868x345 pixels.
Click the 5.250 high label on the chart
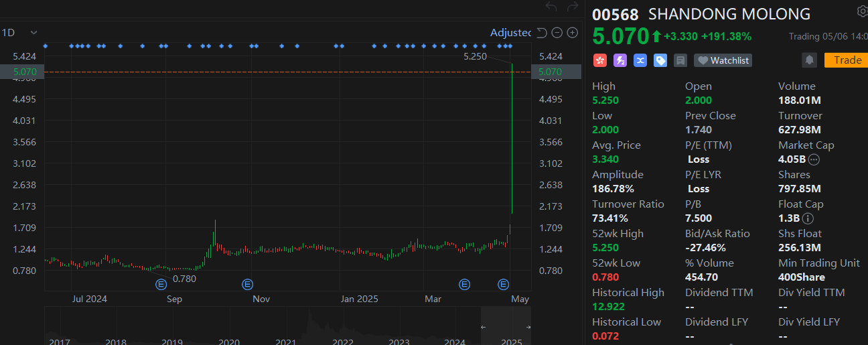475,56
